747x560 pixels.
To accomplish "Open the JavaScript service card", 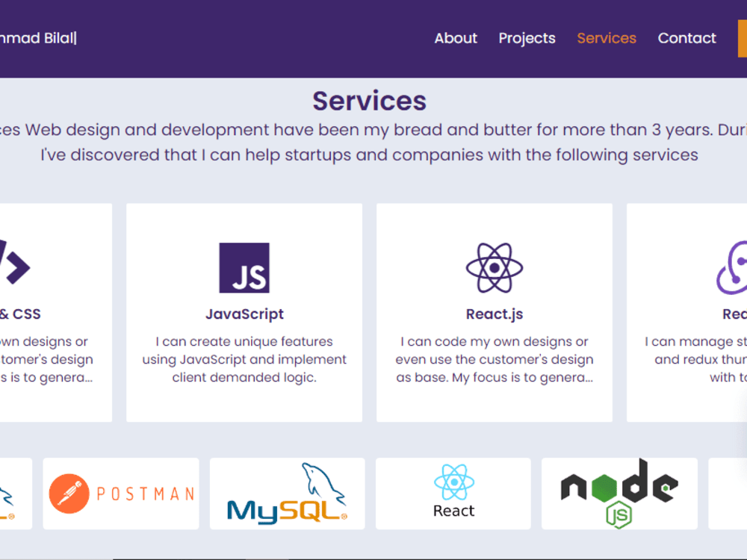I will point(244,314).
